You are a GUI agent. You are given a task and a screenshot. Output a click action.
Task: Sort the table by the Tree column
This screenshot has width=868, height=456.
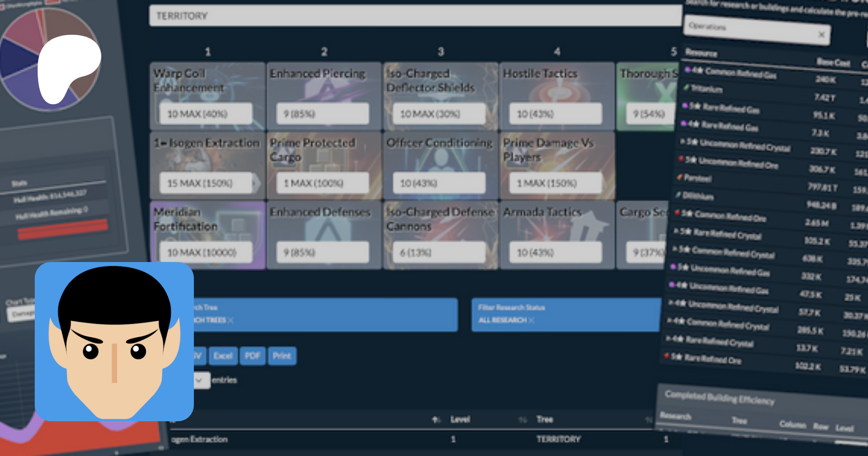click(x=544, y=419)
